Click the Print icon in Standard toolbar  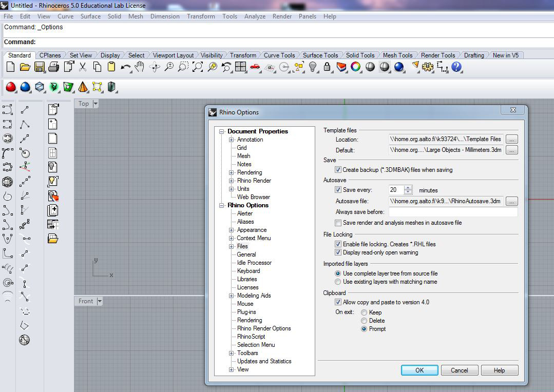click(x=54, y=67)
